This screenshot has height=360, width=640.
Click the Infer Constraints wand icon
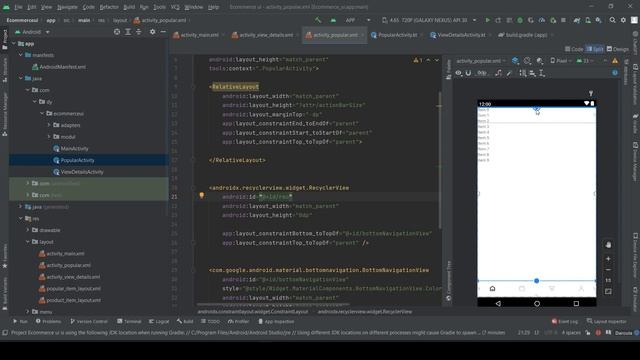[509, 73]
